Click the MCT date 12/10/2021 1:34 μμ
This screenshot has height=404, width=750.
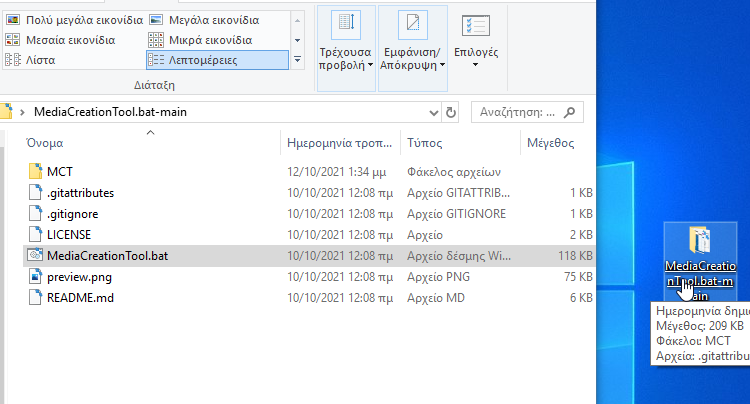click(x=336, y=172)
